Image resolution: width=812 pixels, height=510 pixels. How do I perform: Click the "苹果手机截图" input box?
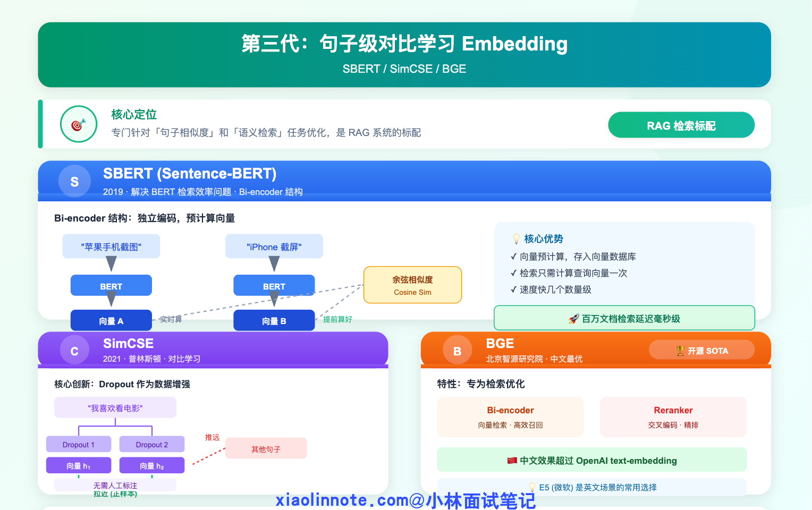click(111, 246)
